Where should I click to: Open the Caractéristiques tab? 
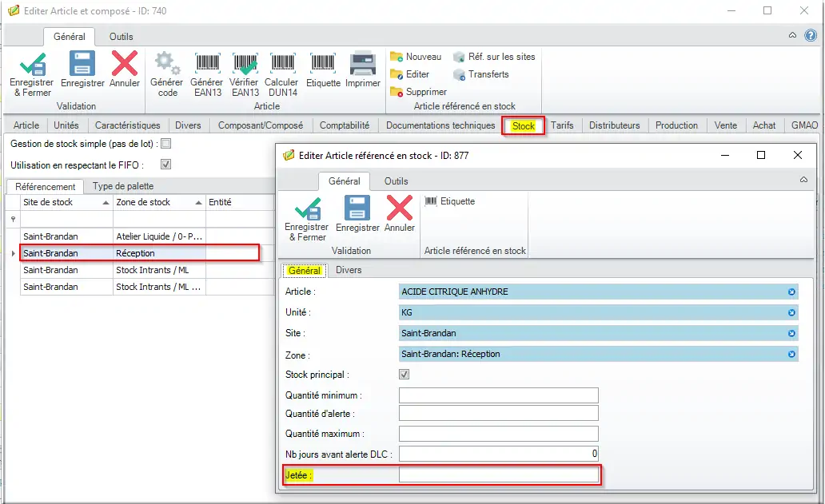click(128, 125)
